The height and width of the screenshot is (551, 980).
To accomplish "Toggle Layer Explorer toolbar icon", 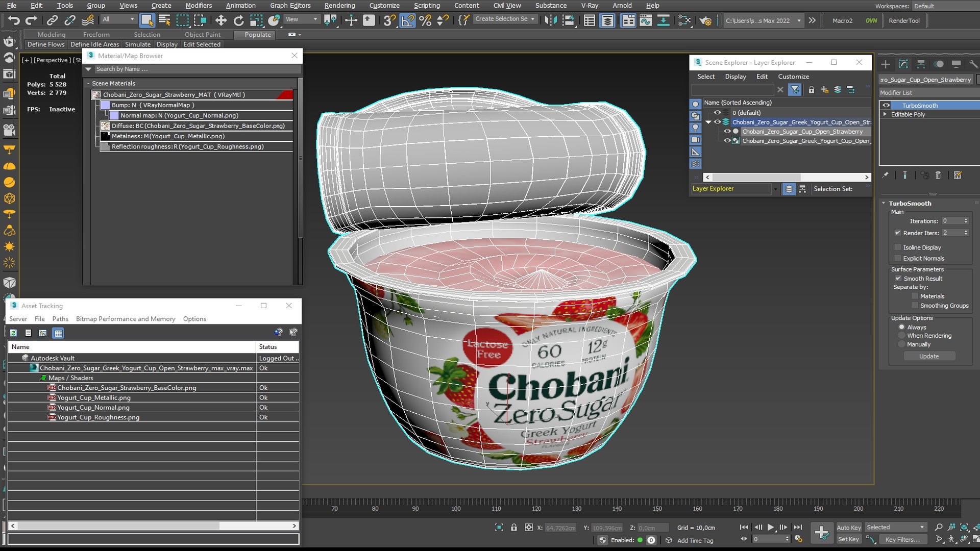I will pyautogui.click(x=607, y=20).
